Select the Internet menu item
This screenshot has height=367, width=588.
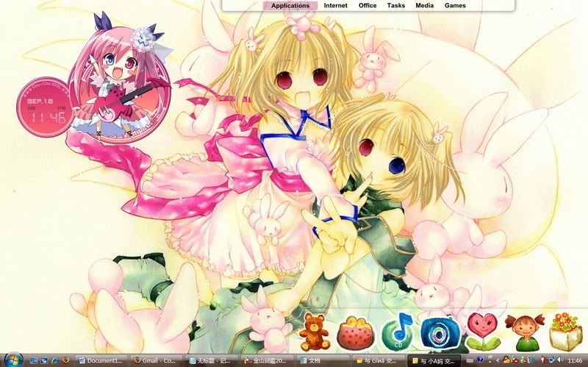[336, 6]
